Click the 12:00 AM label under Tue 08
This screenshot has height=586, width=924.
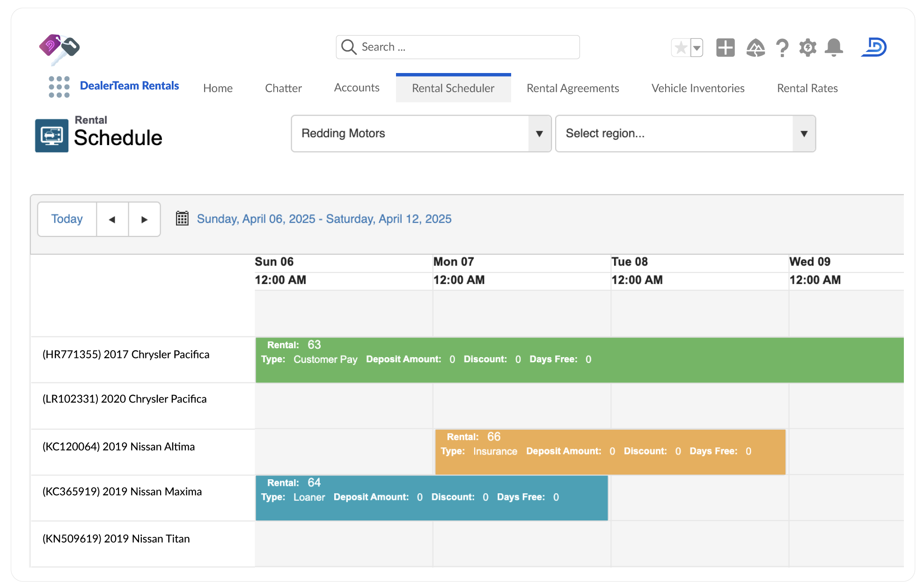(637, 280)
